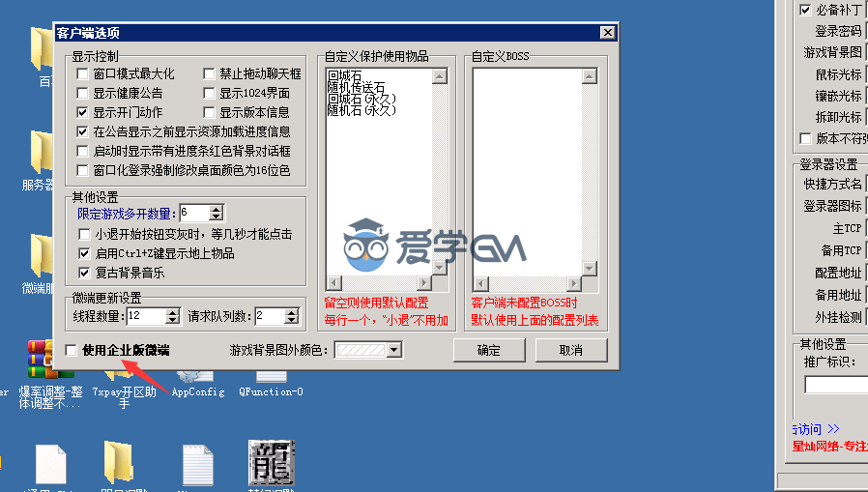Click the 推广标识 input field

click(836, 385)
